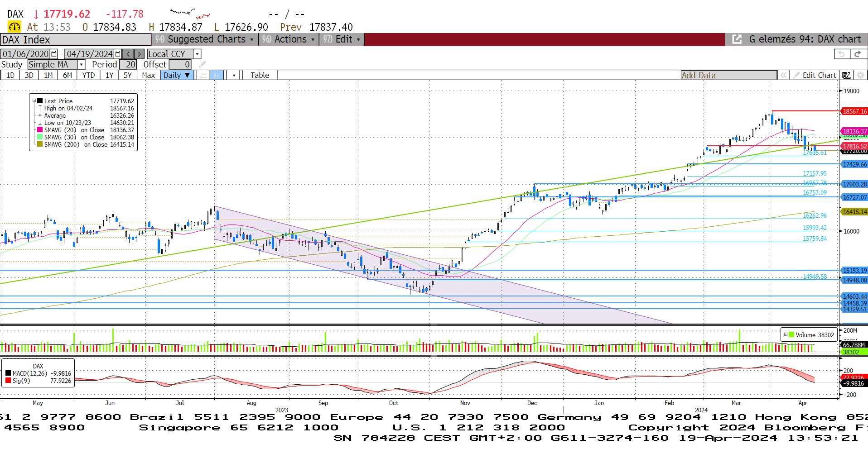Click the High marker icon in legend

click(40, 108)
